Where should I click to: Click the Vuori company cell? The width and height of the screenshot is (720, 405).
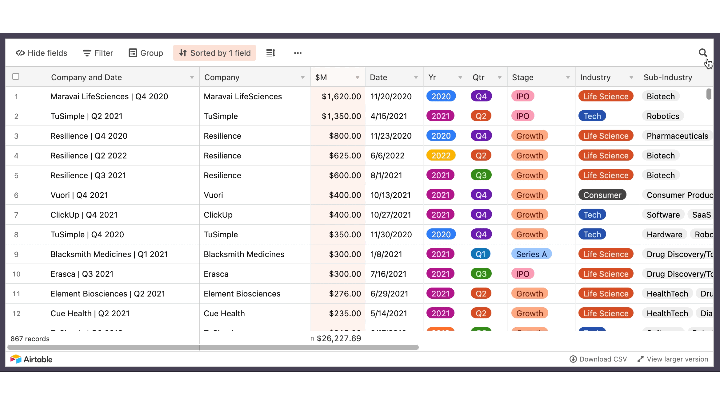pos(214,195)
